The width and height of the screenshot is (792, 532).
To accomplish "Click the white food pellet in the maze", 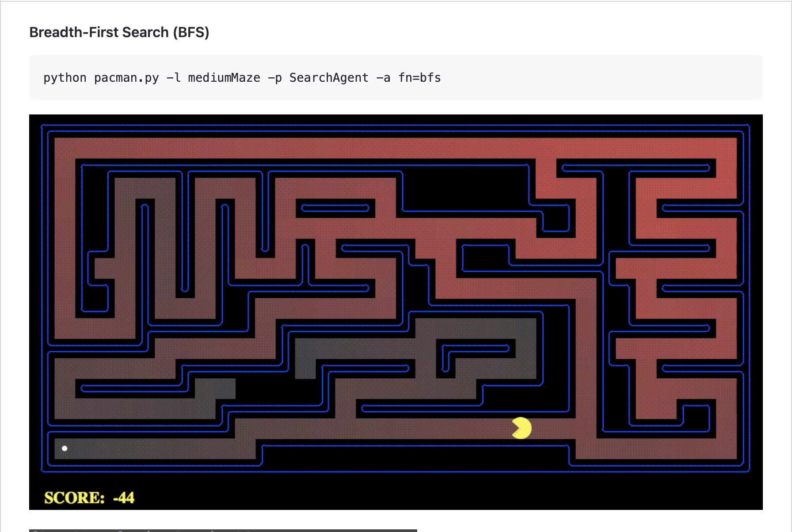I will coord(65,448).
